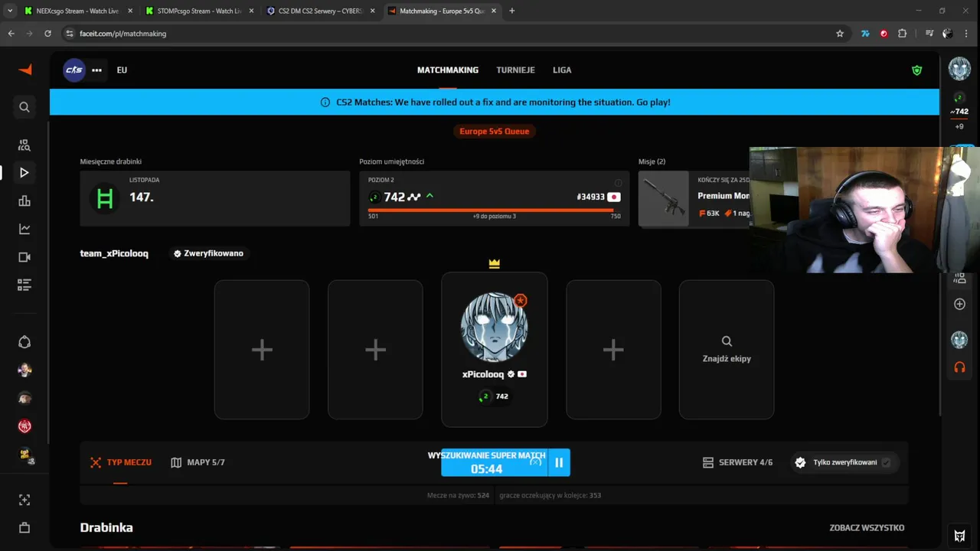Image resolution: width=980 pixels, height=551 pixels.
Task: Open the feed list sidebar icon
Action: pyautogui.click(x=24, y=285)
